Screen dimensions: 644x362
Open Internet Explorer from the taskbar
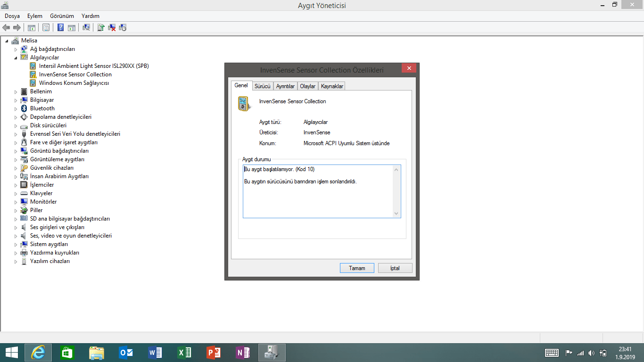point(38,353)
